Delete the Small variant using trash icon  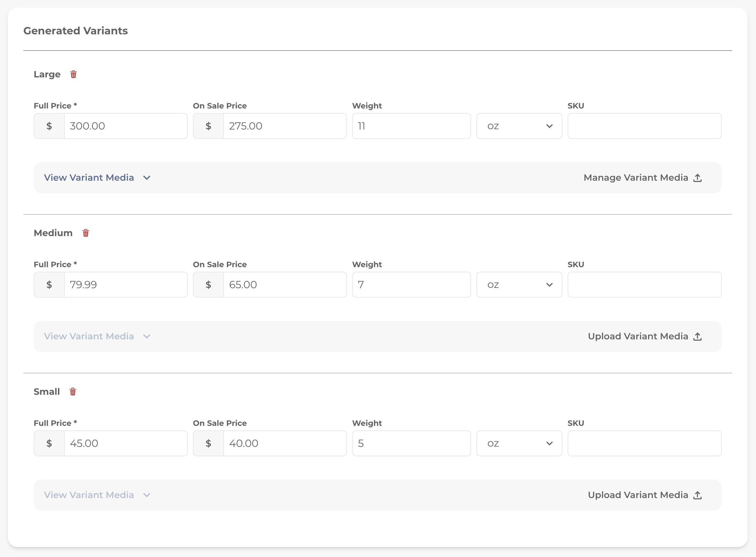(73, 392)
